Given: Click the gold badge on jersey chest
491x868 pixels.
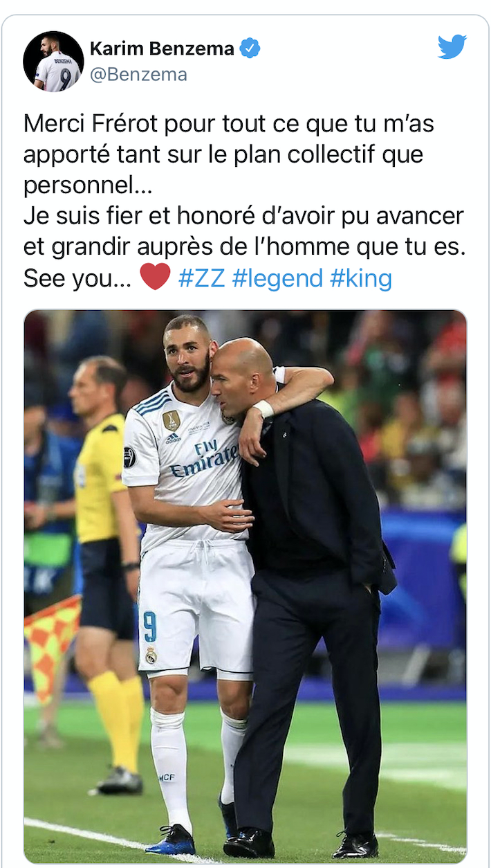Looking at the screenshot, I should (x=171, y=421).
